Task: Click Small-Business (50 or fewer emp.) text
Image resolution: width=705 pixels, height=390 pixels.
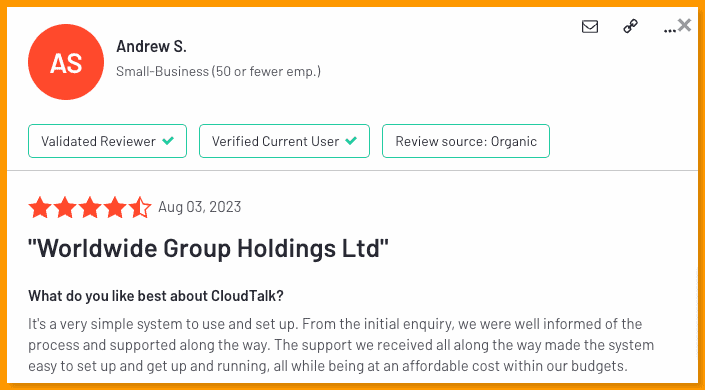Action: click(219, 71)
